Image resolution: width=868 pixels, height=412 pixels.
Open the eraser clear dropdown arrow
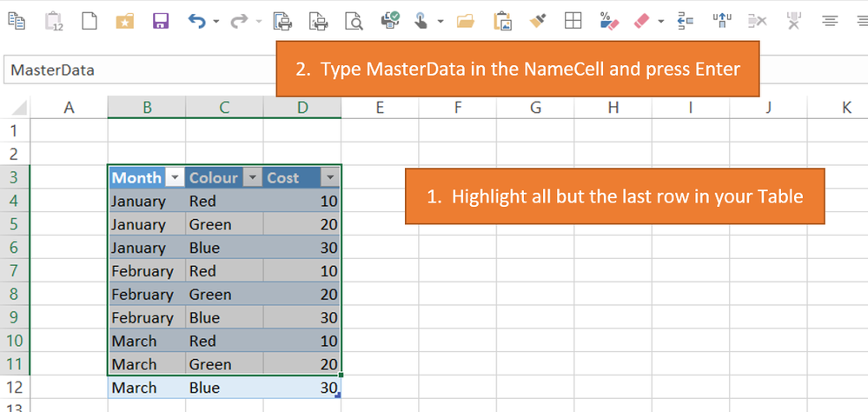[661, 22]
